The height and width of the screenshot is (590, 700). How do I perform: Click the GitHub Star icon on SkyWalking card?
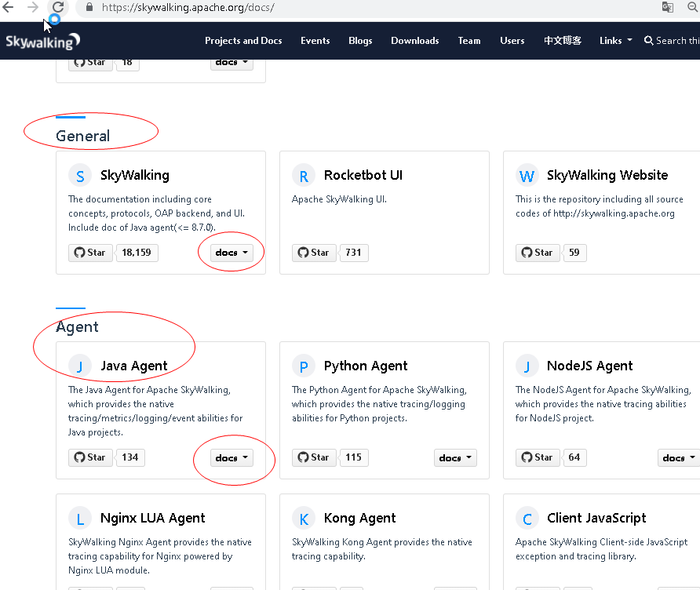click(x=79, y=253)
